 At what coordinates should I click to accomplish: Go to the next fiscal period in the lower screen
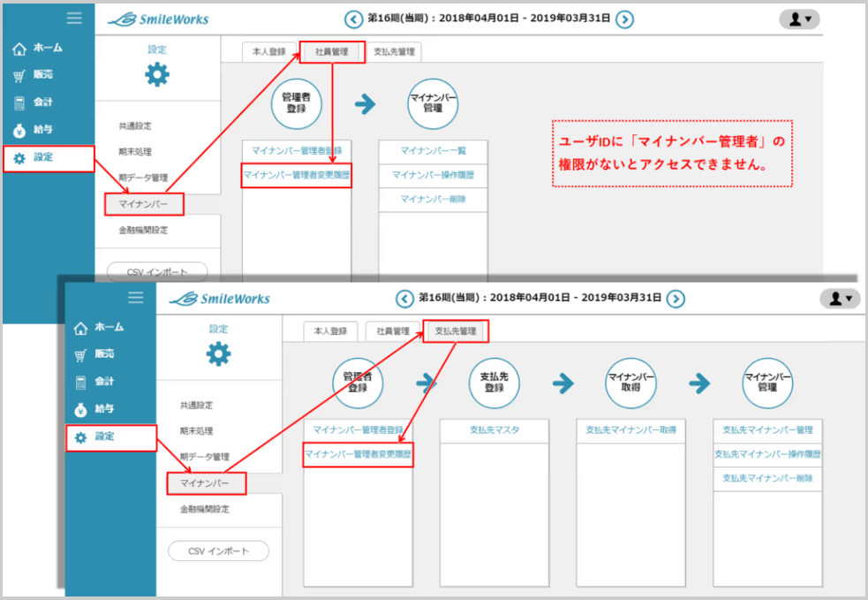pyautogui.click(x=675, y=299)
